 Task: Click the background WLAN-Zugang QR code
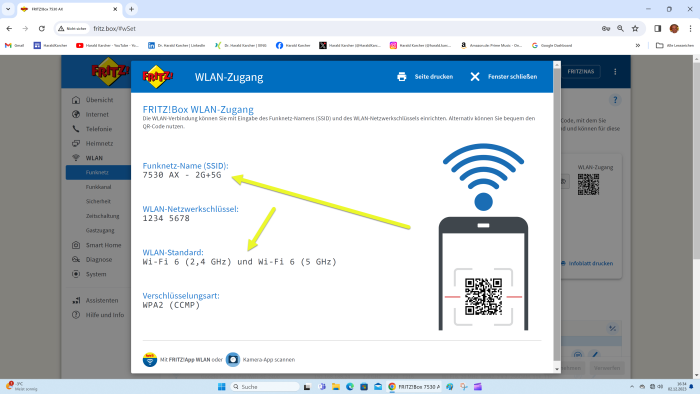[x=588, y=184]
